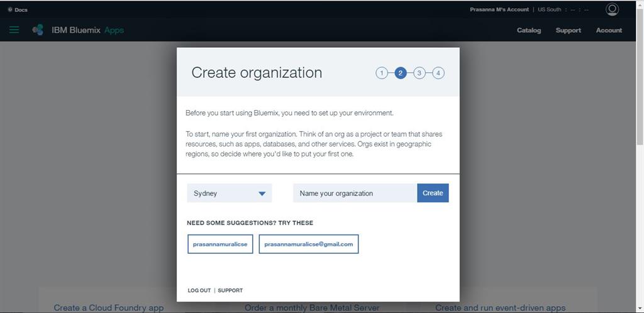Open the Docs link
The width and height of the screenshot is (644, 313).
point(21,9)
